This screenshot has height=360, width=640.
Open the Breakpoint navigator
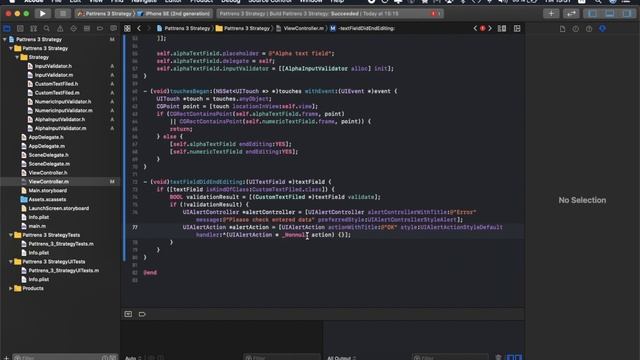click(100, 29)
